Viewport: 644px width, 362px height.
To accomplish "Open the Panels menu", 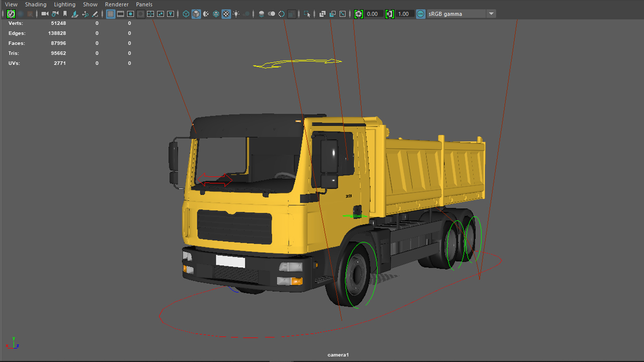I will click(x=144, y=4).
